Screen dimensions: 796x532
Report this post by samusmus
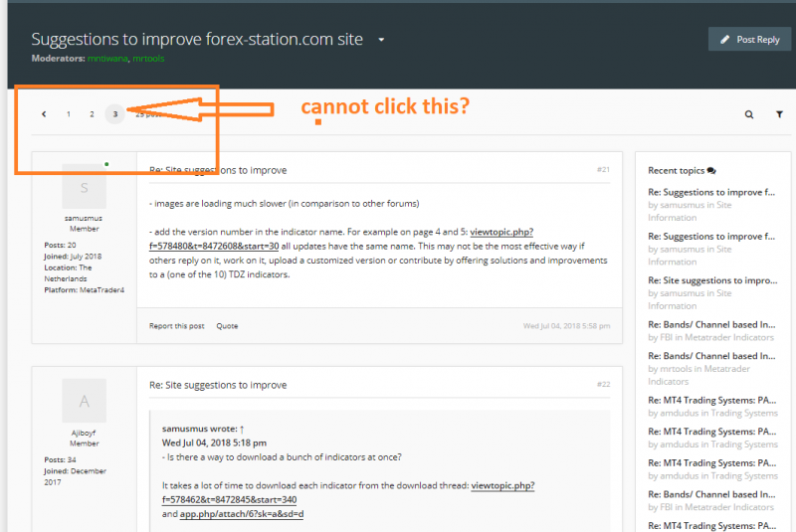[177, 326]
